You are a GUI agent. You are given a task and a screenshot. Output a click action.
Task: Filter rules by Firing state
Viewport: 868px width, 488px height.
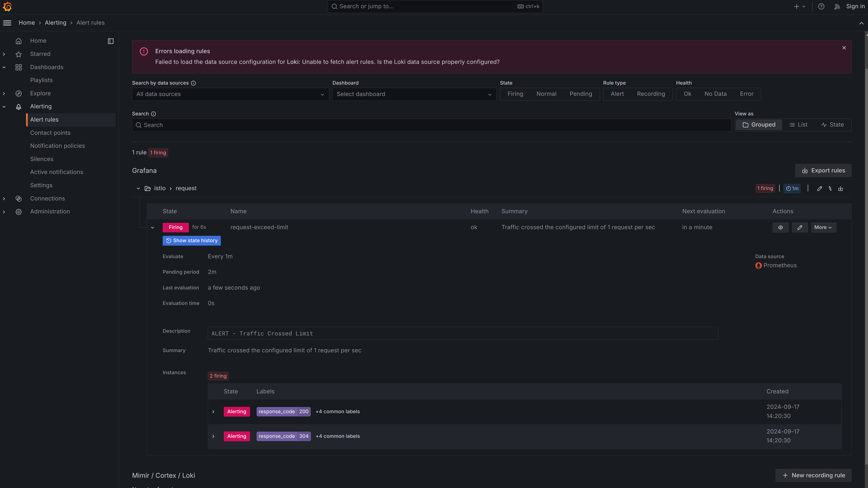pyautogui.click(x=515, y=94)
